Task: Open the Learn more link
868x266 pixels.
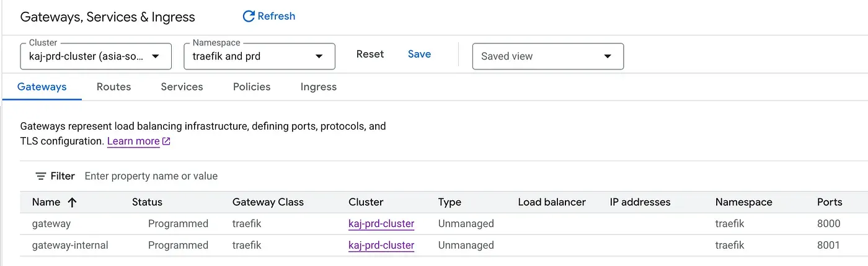Action: pyautogui.click(x=133, y=141)
